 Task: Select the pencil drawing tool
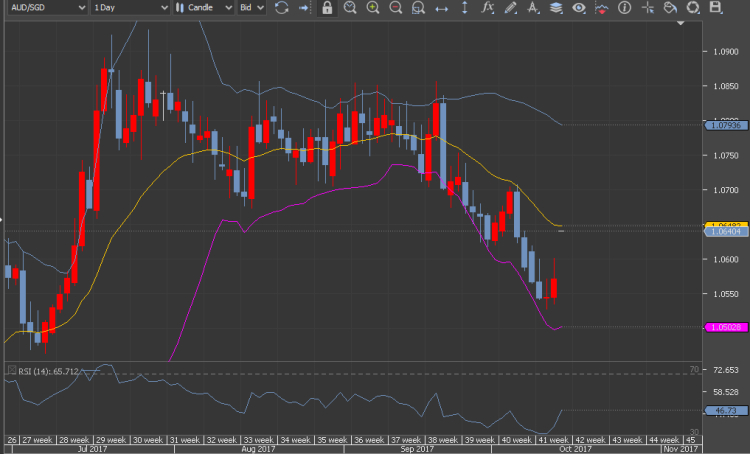pos(510,8)
